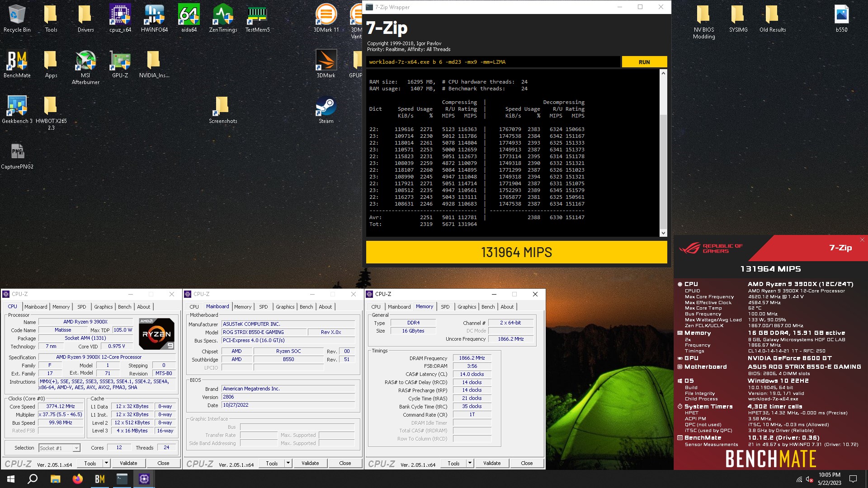The height and width of the screenshot is (488, 868).
Task: Launch cpuz_x64 desktop shortcut
Action: (120, 19)
